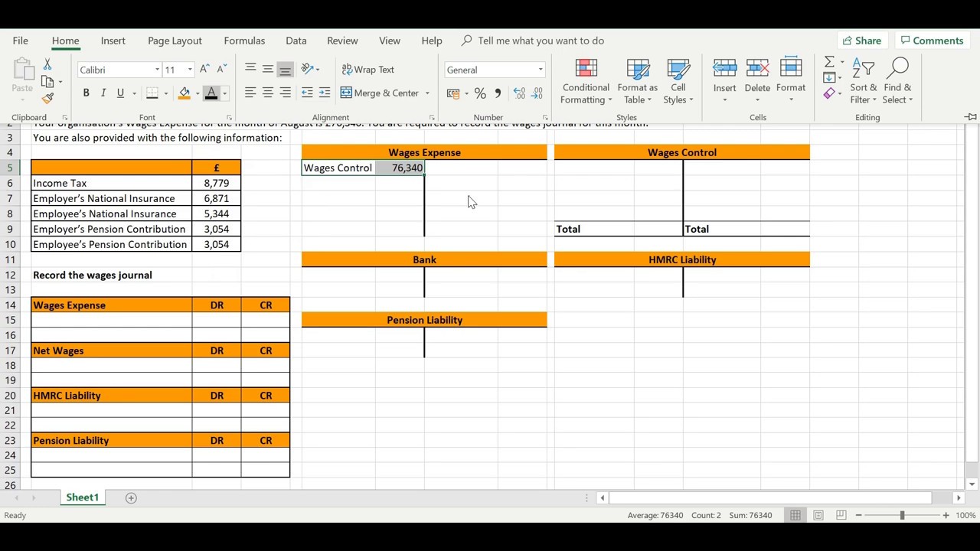Click the middle align icon
The image size is (980, 551).
tap(268, 69)
